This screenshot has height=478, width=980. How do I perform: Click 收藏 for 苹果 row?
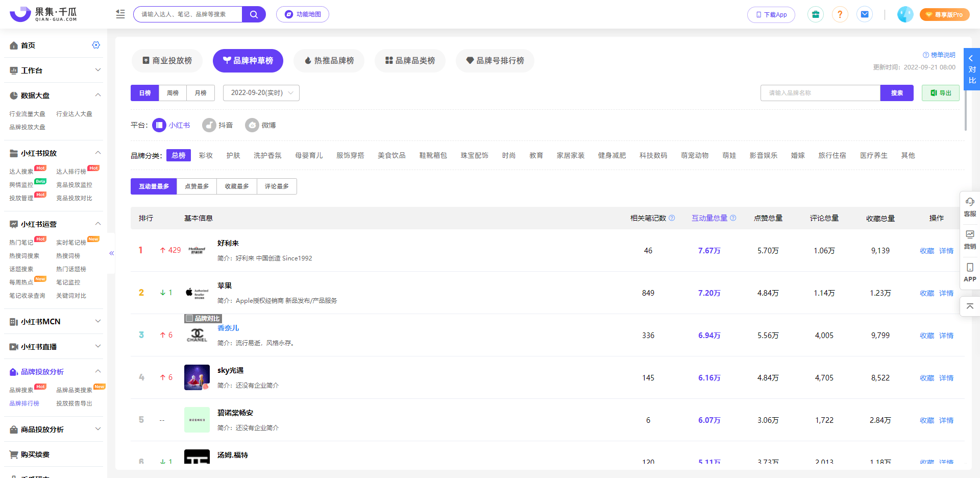point(927,293)
